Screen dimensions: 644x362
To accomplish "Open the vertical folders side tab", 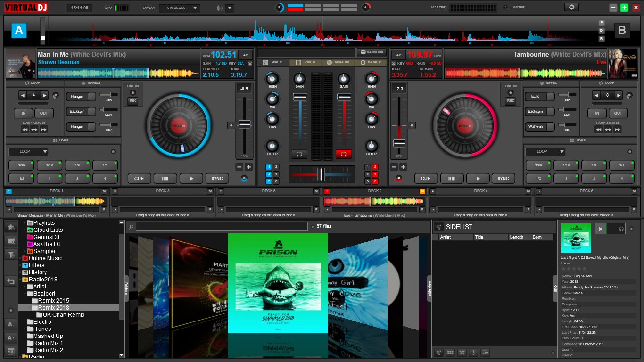I will 126,288.
